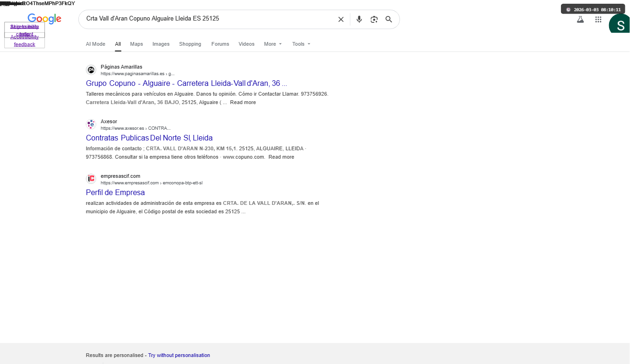The height and width of the screenshot is (364, 638).
Task: Click the Google logo
Action: pyautogui.click(x=44, y=19)
